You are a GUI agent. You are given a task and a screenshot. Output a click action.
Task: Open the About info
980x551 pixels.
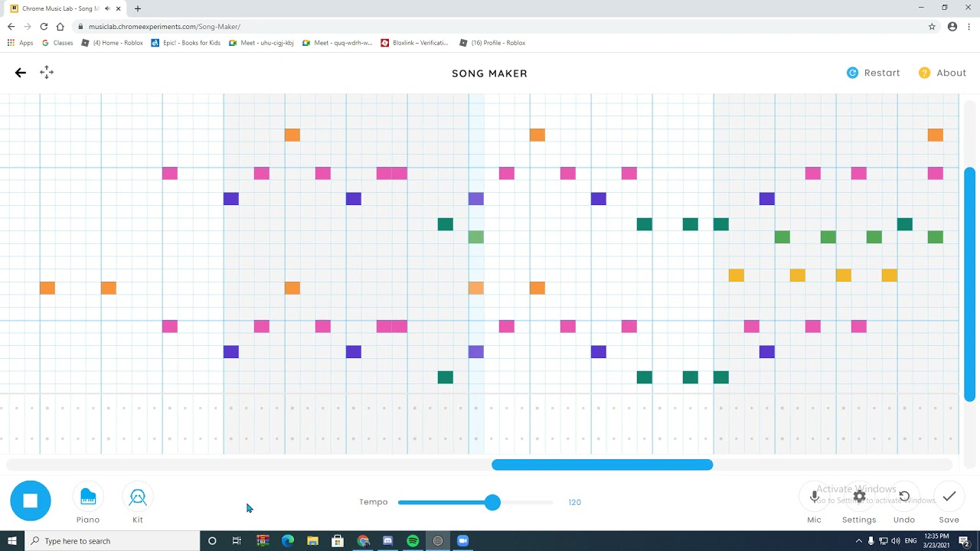(942, 73)
